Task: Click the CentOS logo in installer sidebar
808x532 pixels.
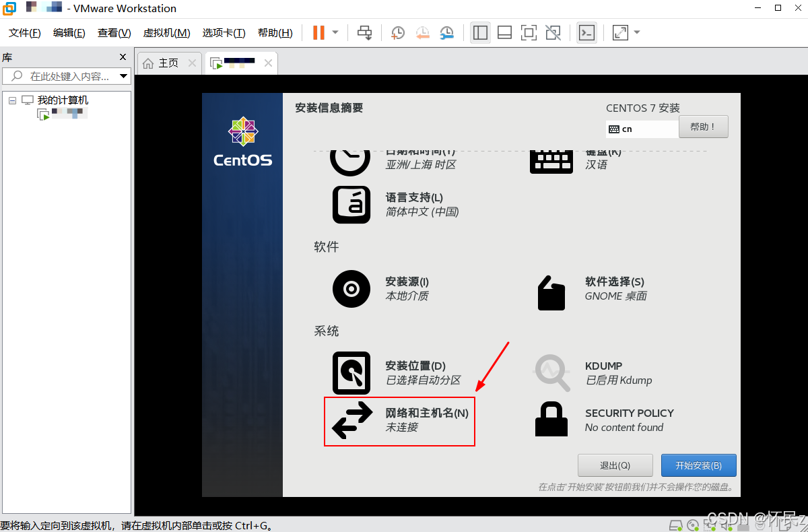Action: click(242, 141)
